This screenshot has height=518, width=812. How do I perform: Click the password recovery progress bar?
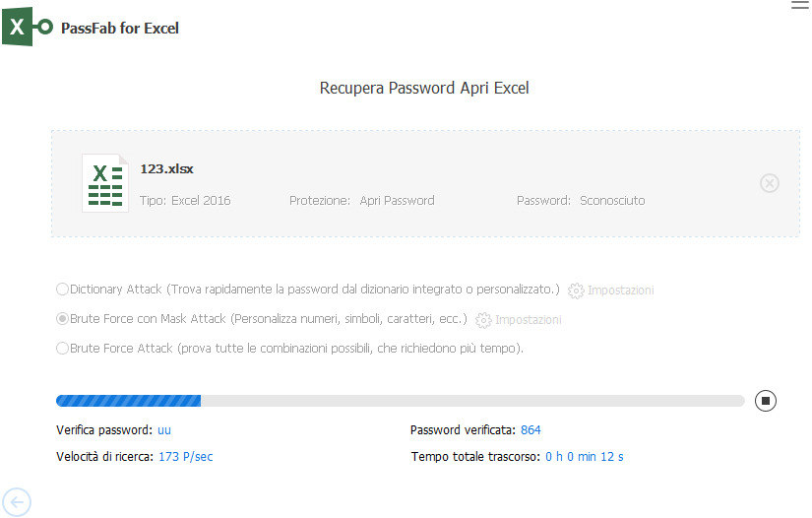400,401
